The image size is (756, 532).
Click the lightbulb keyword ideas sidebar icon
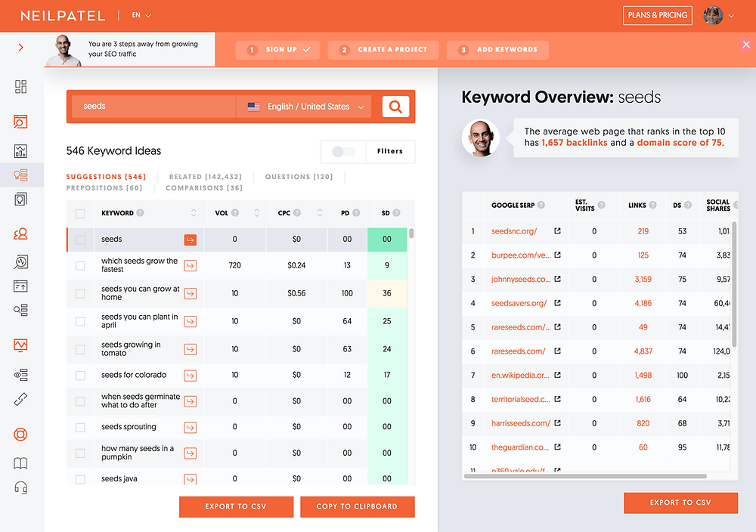click(x=21, y=175)
